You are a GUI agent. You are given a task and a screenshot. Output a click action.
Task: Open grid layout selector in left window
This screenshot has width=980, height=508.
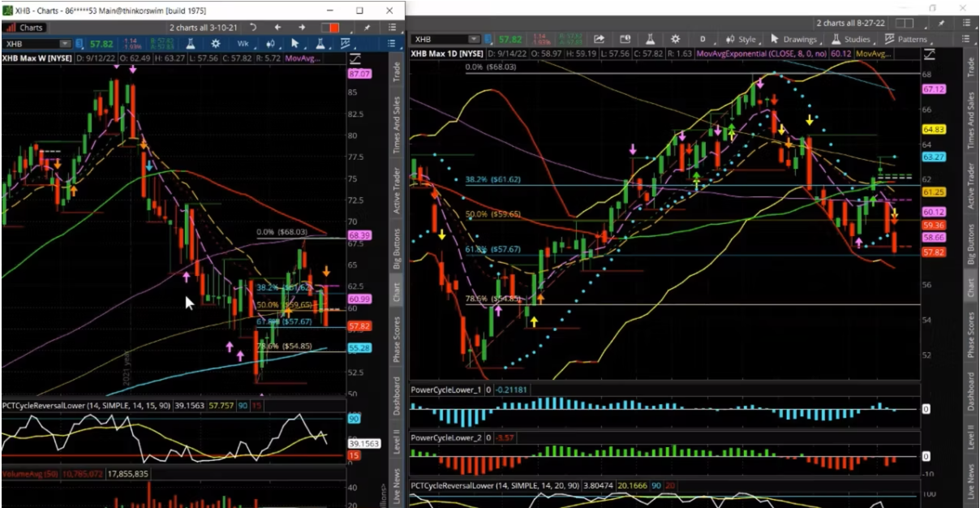pyautogui.click(x=330, y=28)
